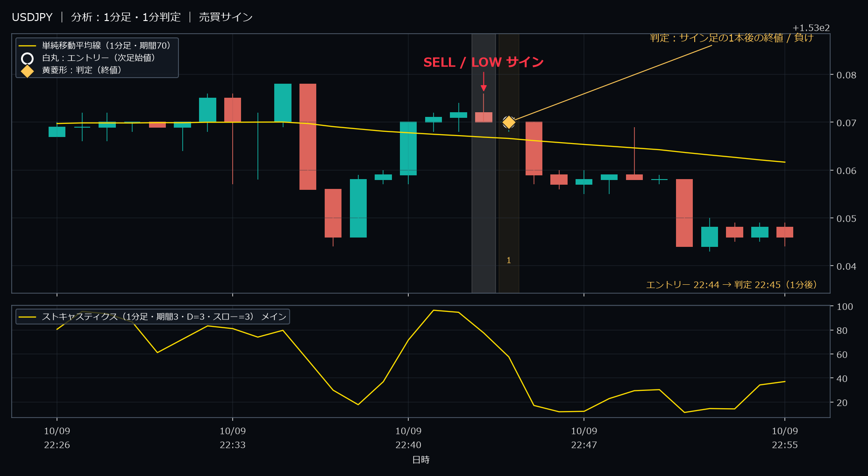Click the 白丸：エントリー legend text
The width and height of the screenshot is (868, 476).
(99, 58)
